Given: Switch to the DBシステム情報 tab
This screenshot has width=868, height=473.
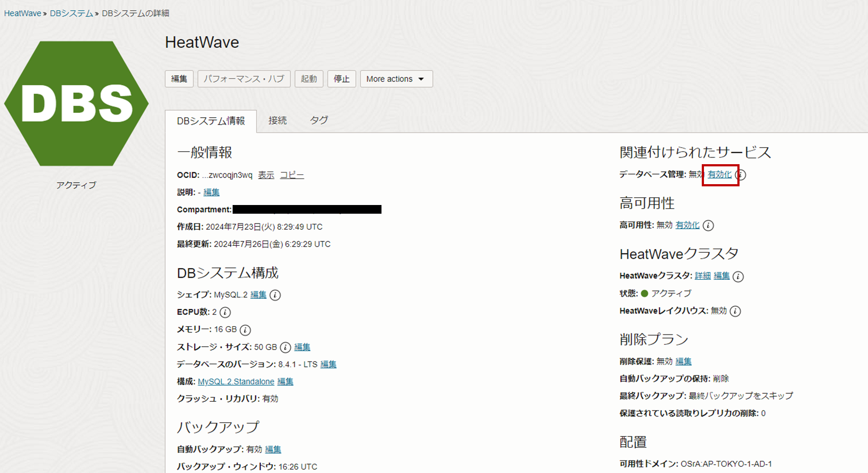Looking at the screenshot, I should [211, 121].
